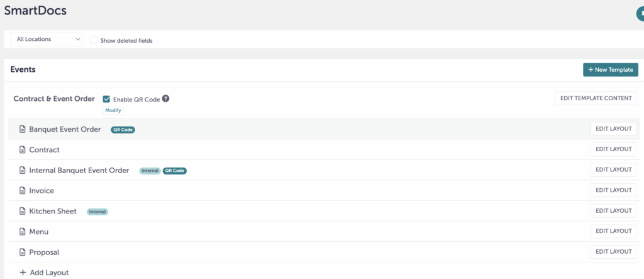Click the Contract document icon

[x=23, y=150]
